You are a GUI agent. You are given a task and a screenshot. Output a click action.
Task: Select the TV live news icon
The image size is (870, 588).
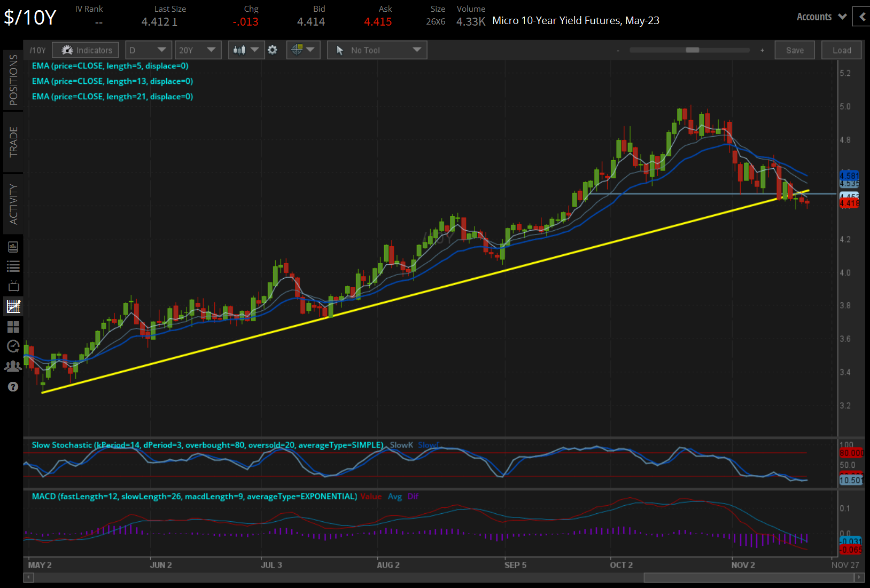pos(13,285)
